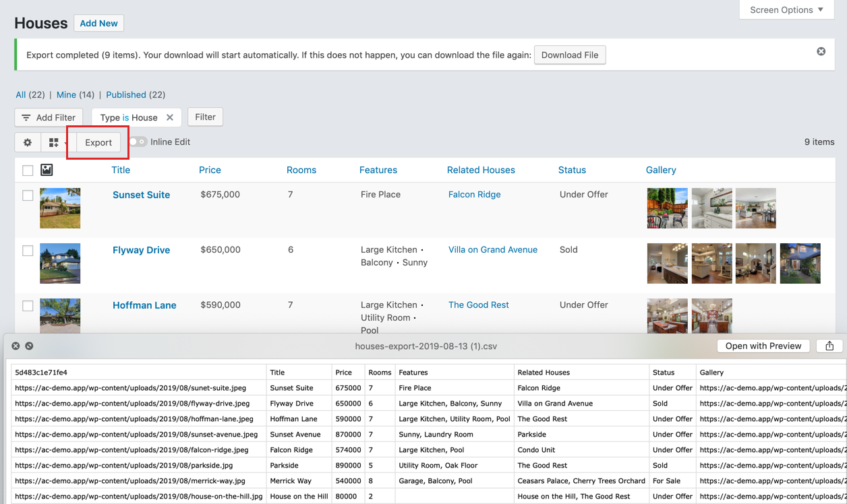Select the $650,000 price cell
847x504 pixels.
click(221, 249)
